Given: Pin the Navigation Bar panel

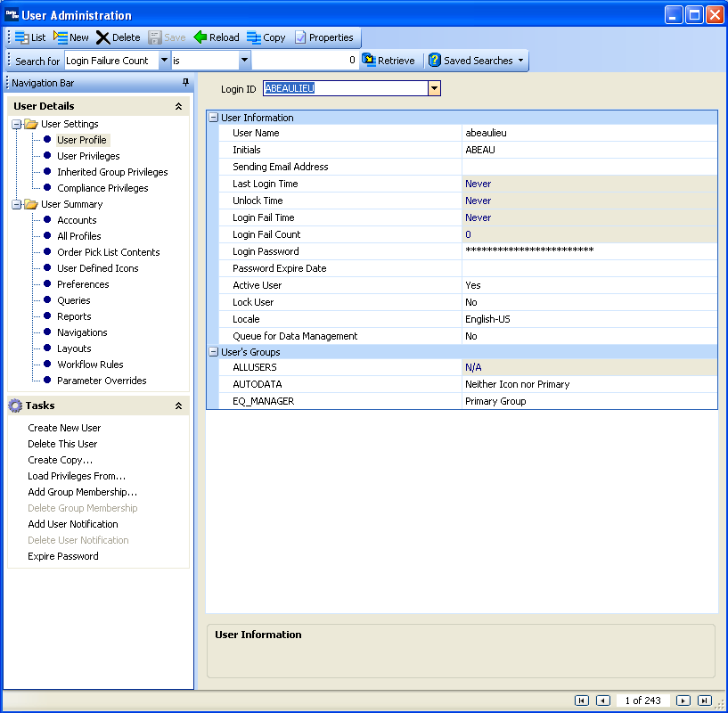Looking at the screenshot, I should 185,83.
